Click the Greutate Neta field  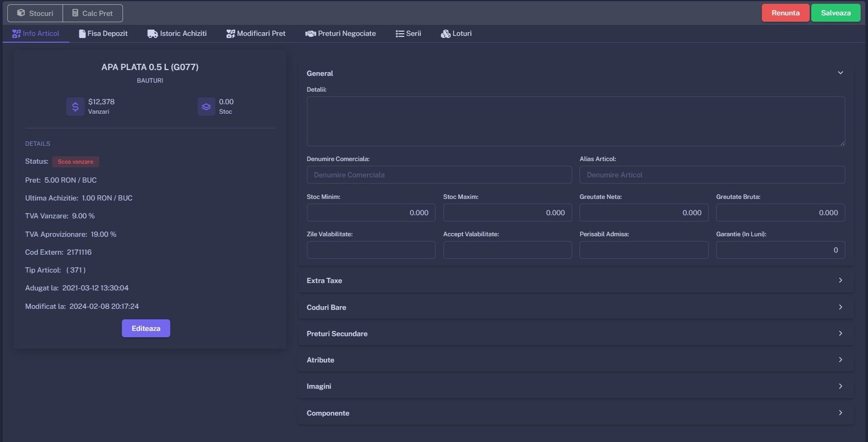(644, 212)
